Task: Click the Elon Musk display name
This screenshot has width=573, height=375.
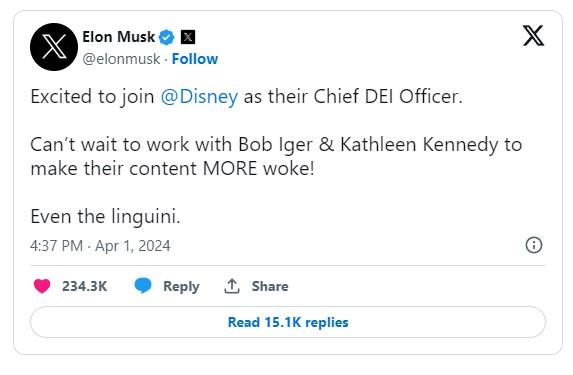Action: pos(119,37)
